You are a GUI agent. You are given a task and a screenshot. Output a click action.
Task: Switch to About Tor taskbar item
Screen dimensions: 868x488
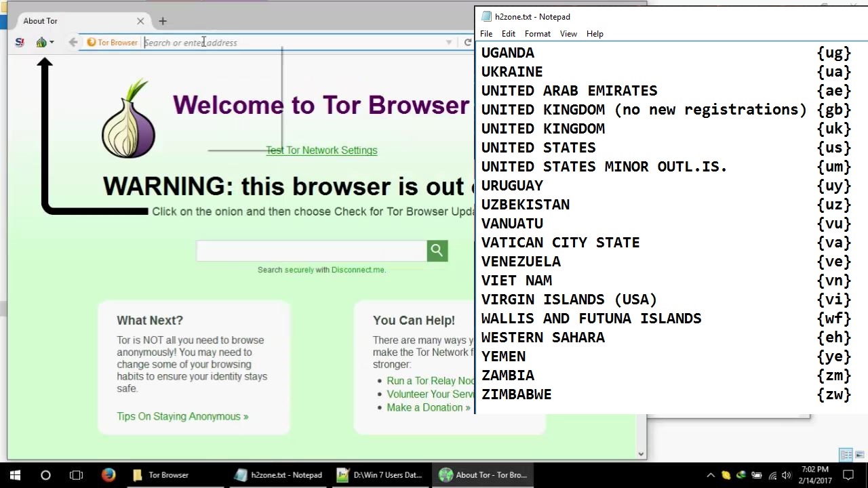(x=483, y=475)
